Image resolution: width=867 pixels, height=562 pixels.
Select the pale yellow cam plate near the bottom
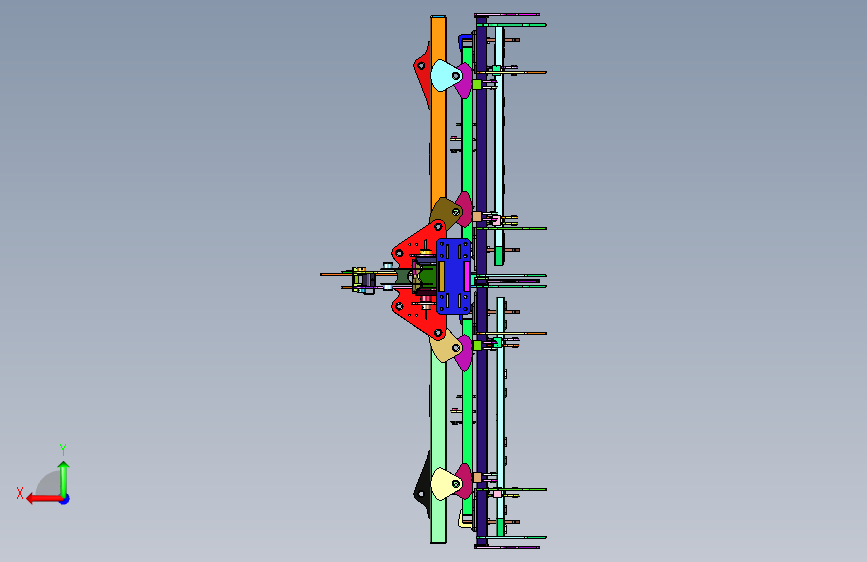[x=446, y=483]
